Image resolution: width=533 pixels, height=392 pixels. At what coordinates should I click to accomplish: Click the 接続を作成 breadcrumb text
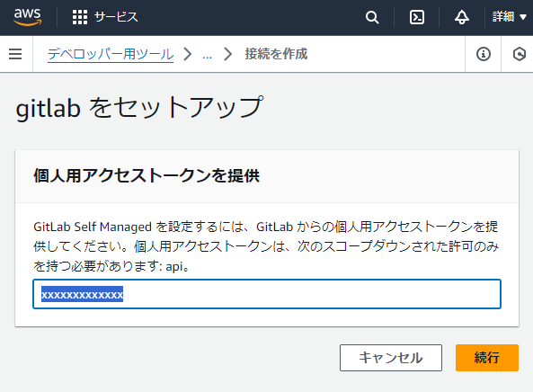pos(276,54)
